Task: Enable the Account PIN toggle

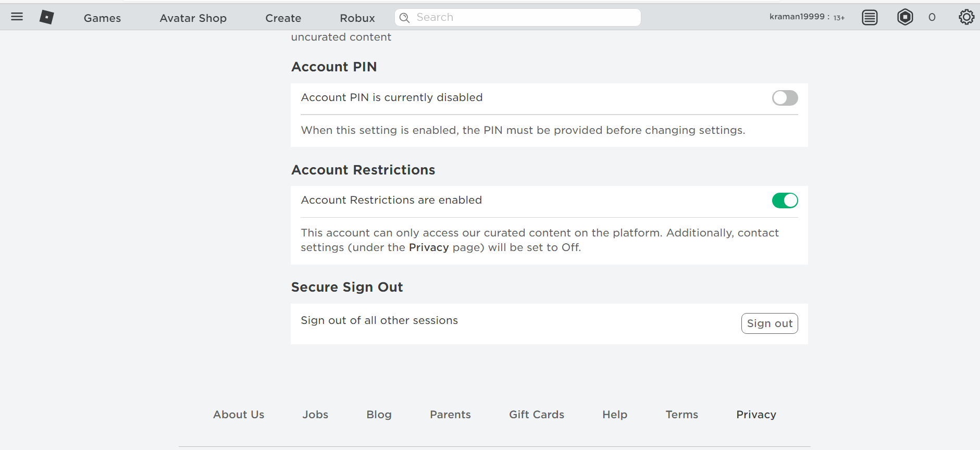Action: (785, 98)
